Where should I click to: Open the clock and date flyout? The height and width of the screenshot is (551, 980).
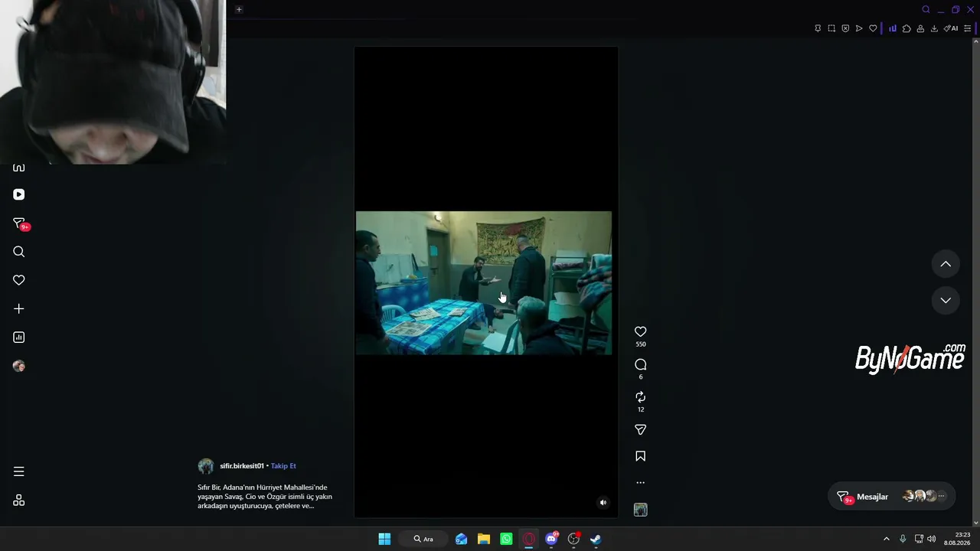tap(957, 539)
